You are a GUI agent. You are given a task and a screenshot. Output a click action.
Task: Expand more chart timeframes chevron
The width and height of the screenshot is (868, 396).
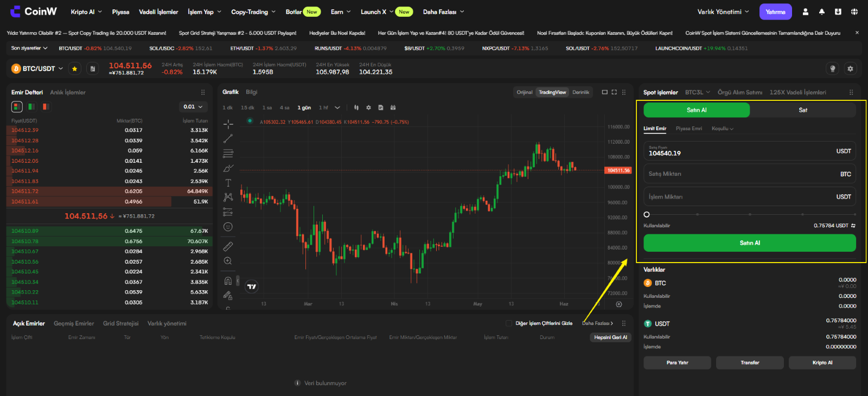click(337, 107)
